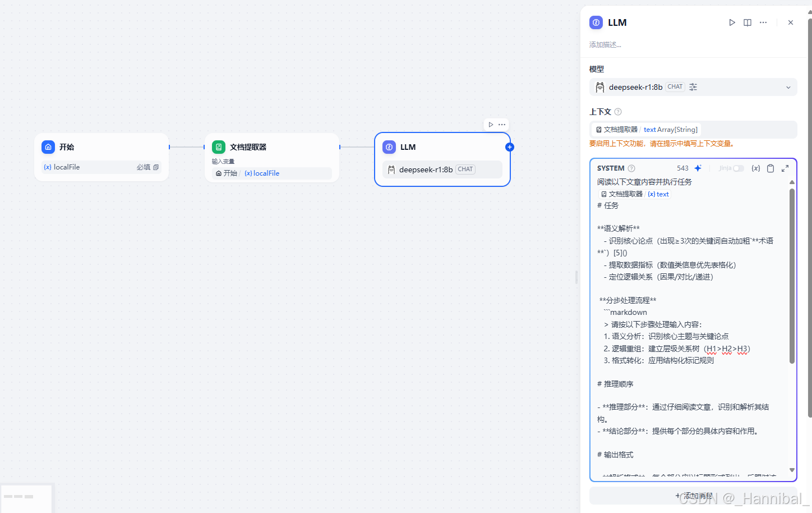Click the '2. 逻辑重组' step line in the prompt

[677, 349]
